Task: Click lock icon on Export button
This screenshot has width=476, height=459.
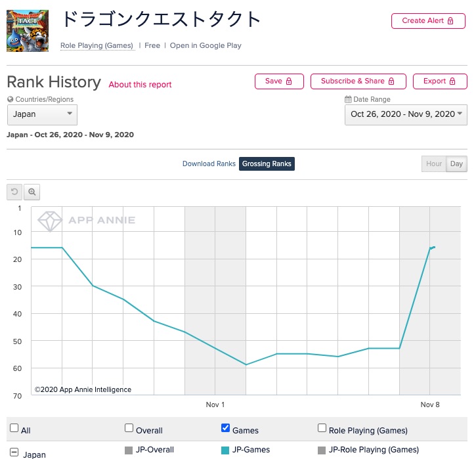Action: [x=453, y=81]
